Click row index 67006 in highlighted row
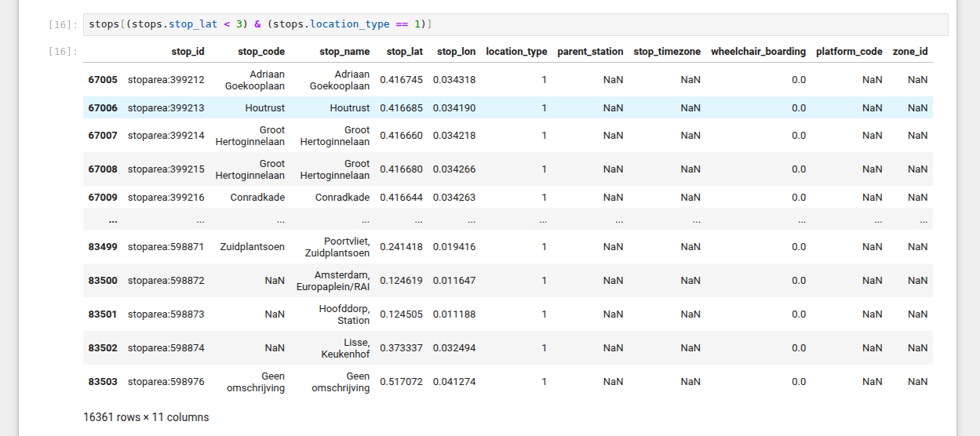Screen dimensions: 980x436 pos(103,108)
